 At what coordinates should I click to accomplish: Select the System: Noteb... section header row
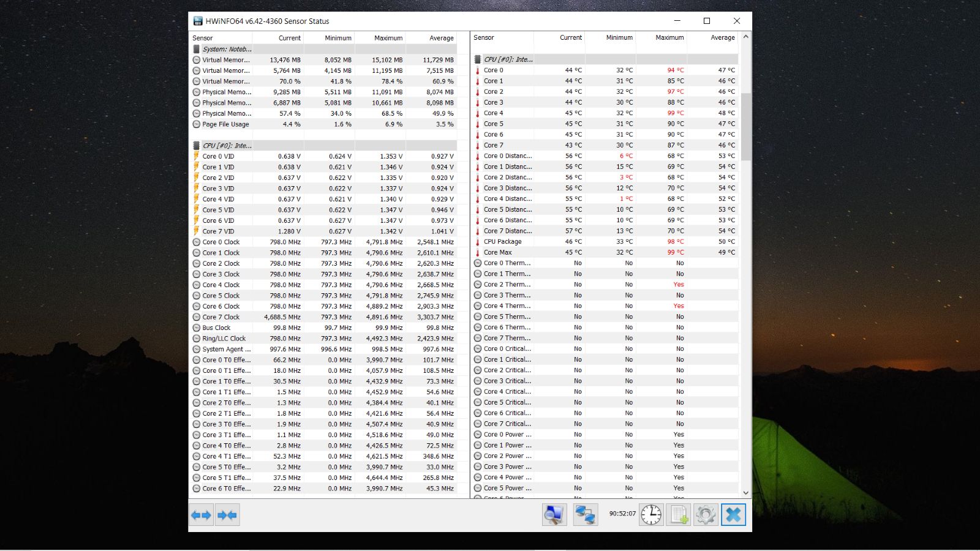[323, 49]
